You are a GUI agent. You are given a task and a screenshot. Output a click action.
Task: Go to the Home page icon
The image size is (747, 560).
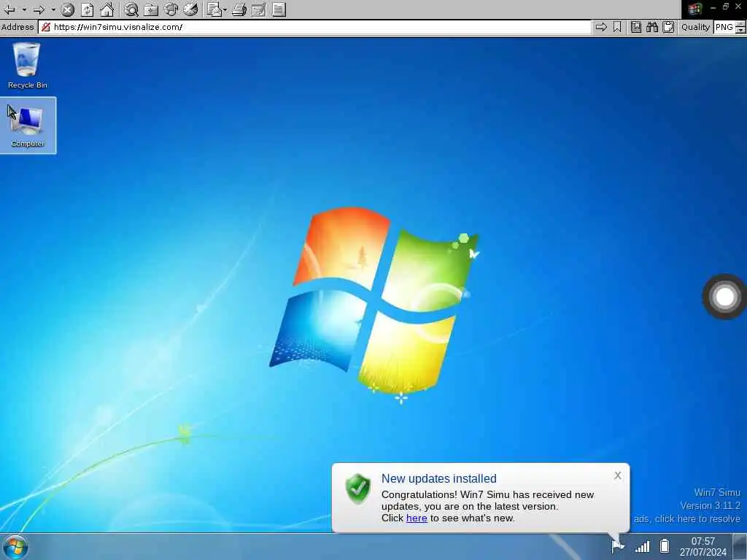(107, 9)
